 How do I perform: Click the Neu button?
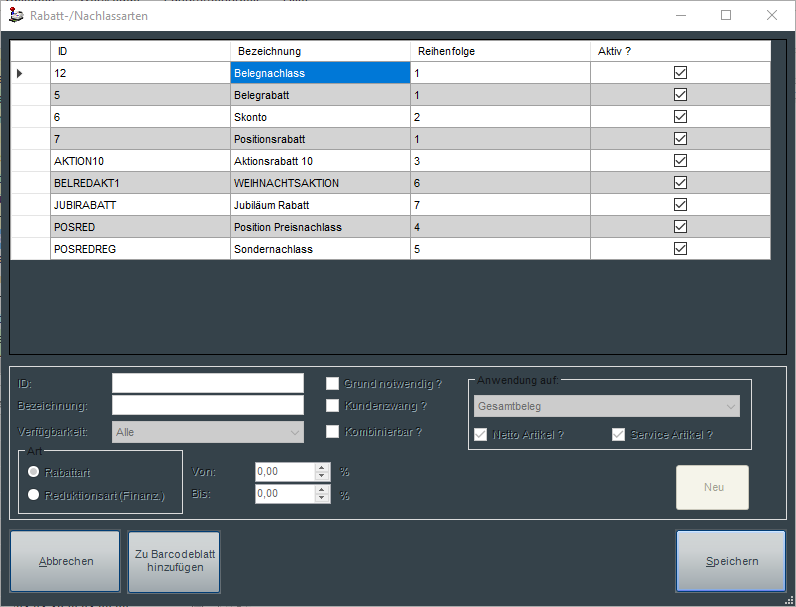pyautogui.click(x=712, y=487)
